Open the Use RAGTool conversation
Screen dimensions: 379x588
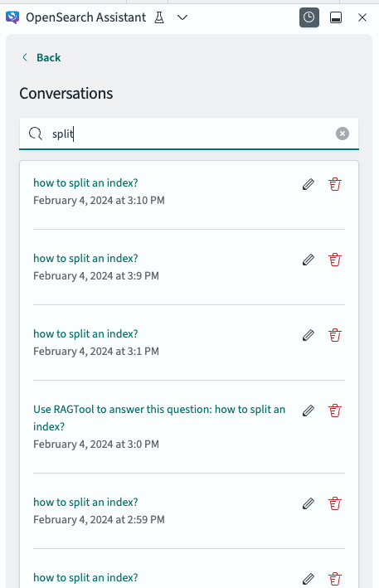point(159,418)
